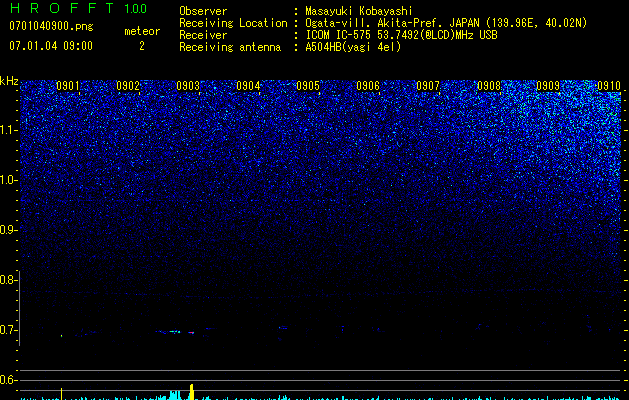Click the 0909 time marker
The height and width of the screenshot is (400, 629).
coord(548,86)
